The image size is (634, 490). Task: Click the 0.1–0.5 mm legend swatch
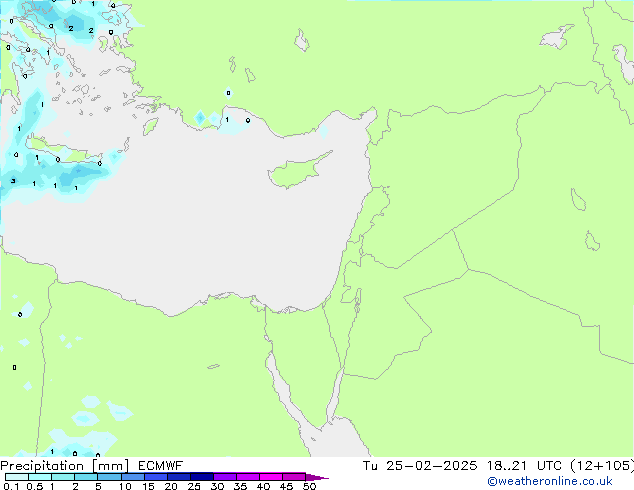[17, 477]
